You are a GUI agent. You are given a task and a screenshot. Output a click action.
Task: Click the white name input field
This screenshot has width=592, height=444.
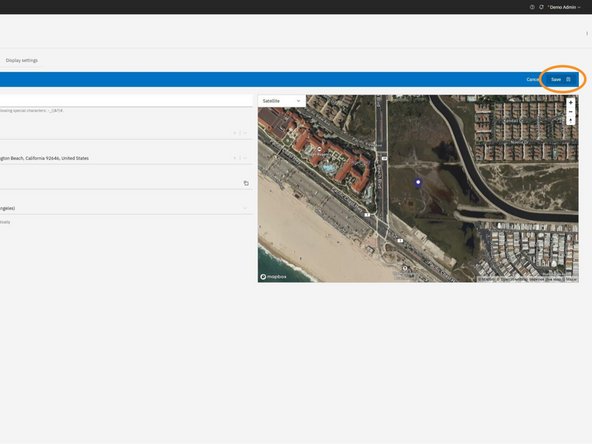click(126, 101)
